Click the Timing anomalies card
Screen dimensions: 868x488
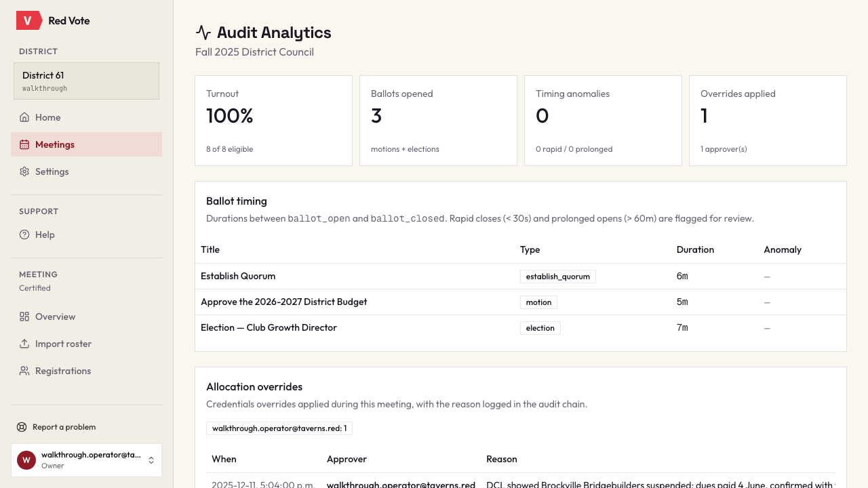(x=603, y=121)
